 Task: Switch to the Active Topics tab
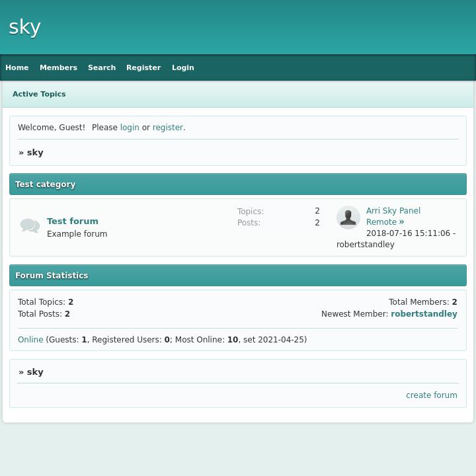[39, 94]
